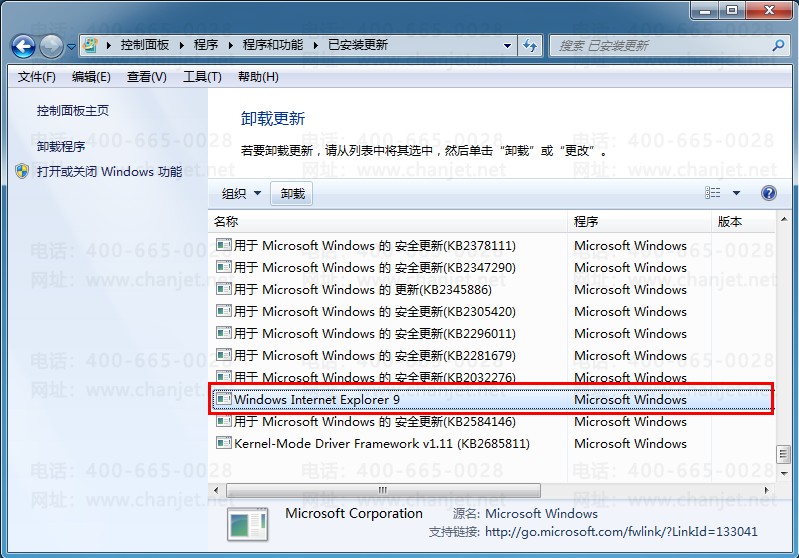Select the KB2032276 security update row
The height and width of the screenshot is (558, 799).
click(x=492, y=377)
